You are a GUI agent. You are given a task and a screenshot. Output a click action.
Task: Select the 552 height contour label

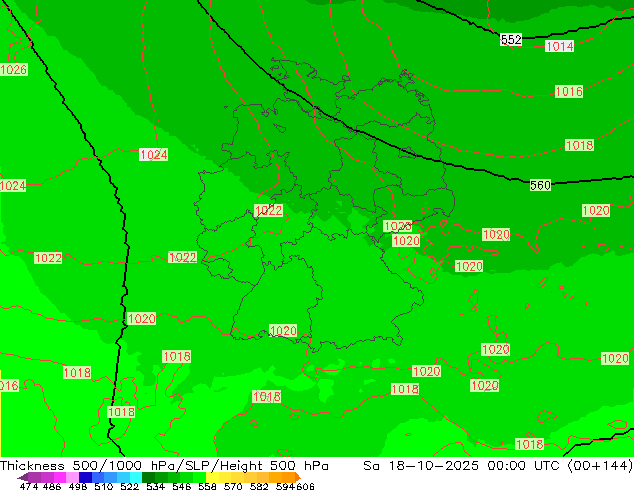511,40
